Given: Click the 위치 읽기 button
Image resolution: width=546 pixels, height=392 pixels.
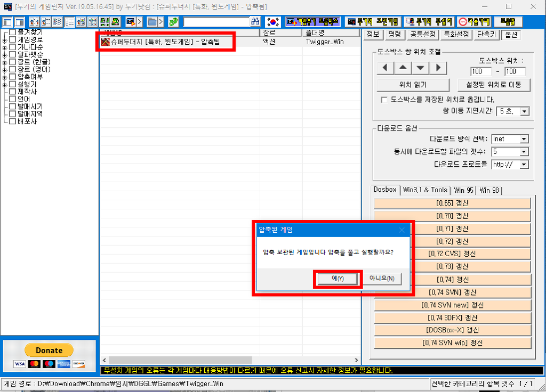Looking at the screenshot, I should [413, 85].
